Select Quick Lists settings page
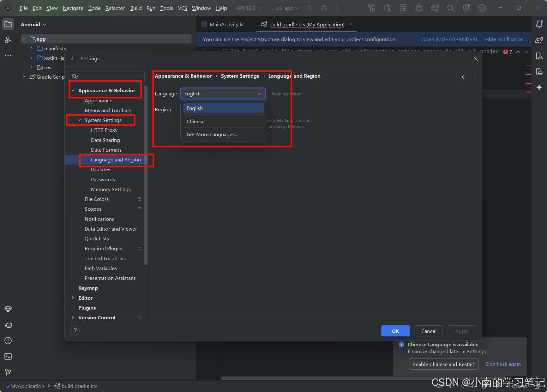 coord(97,239)
